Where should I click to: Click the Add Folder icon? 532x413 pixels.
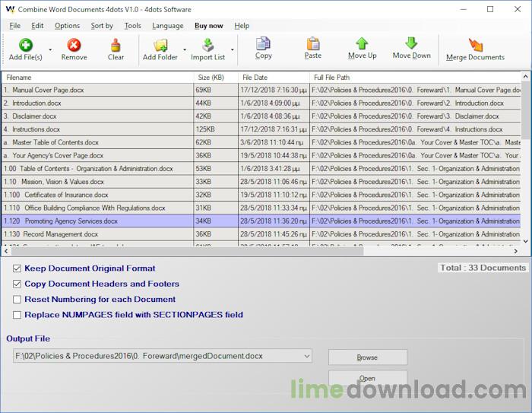click(x=160, y=45)
